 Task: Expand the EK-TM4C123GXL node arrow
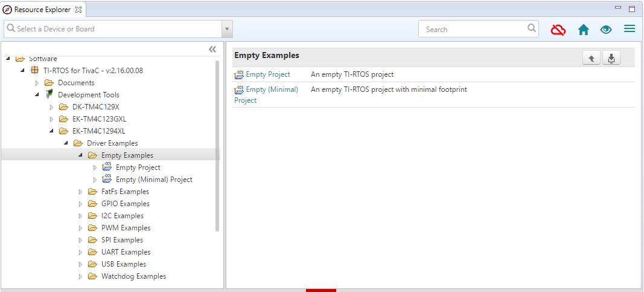tap(51, 119)
